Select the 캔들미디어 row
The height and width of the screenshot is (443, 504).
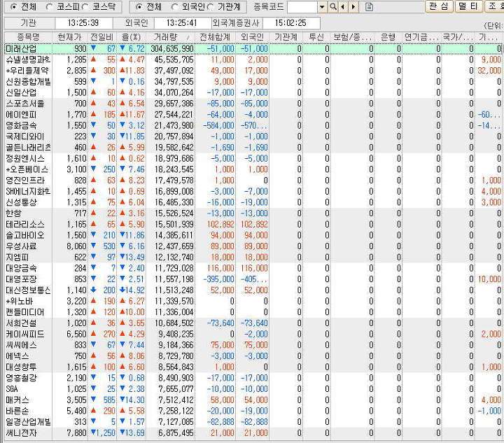tap(253, 312)
